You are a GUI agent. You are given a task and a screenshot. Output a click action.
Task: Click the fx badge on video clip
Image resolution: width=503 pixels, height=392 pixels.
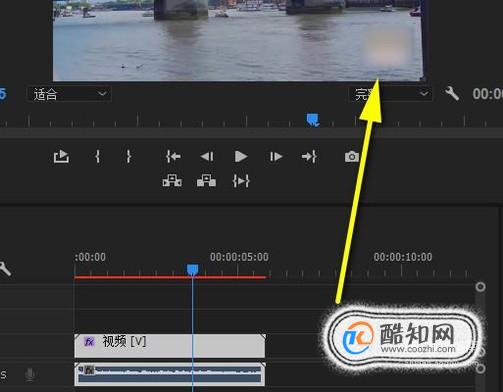89,342
